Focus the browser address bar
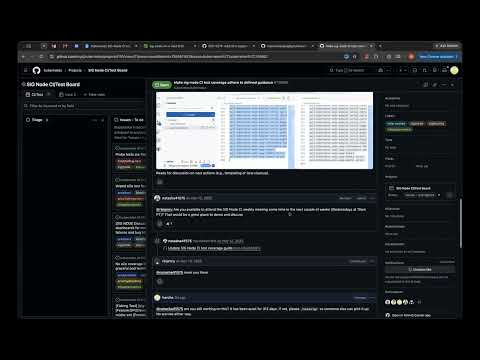The width and height of the screenshot is (480, 360). (197, 57)
